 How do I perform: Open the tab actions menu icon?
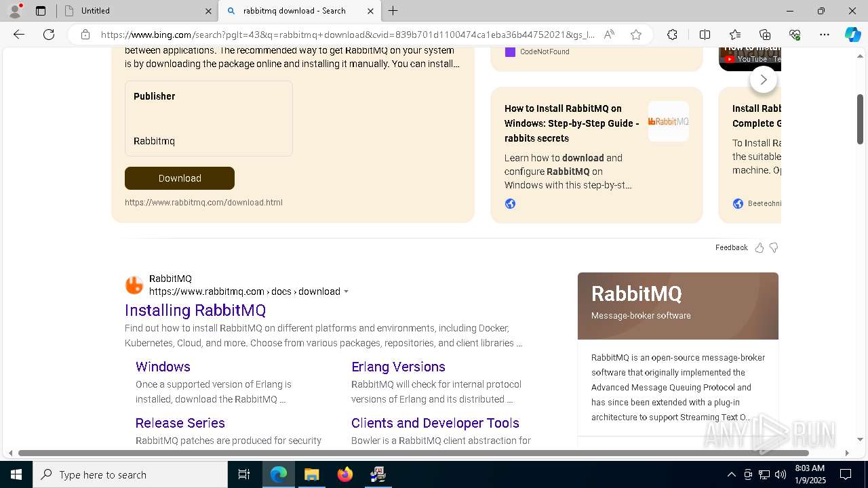pos(41,11)
